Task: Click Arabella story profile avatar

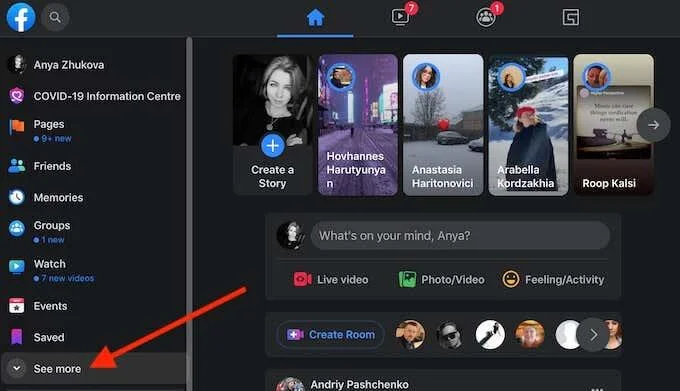Action: 511,77
